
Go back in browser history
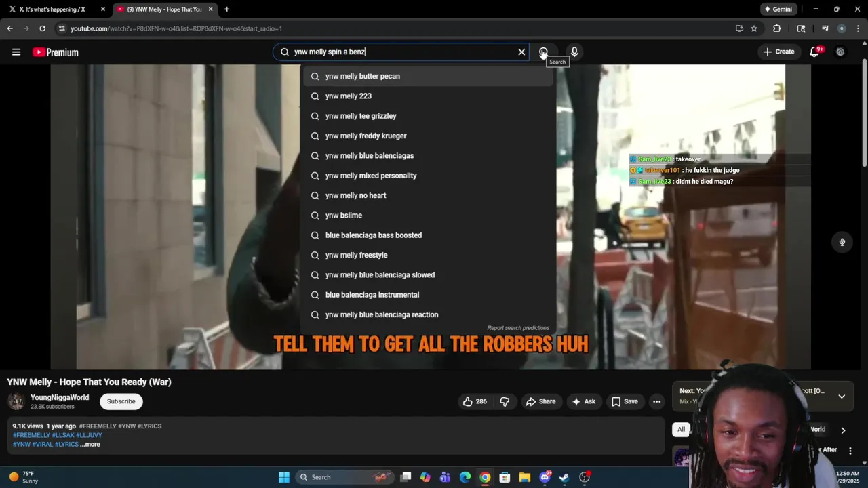(x=10, y=28)
